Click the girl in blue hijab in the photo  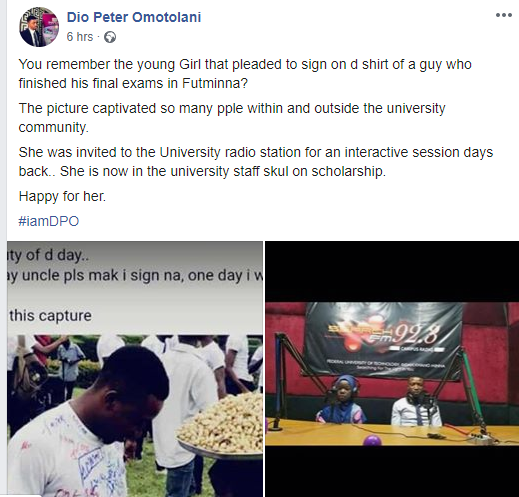pos(343,400)
